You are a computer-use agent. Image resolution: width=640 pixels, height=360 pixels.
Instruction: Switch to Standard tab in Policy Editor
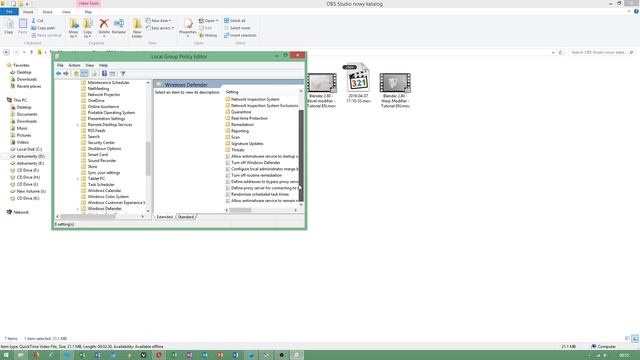(x=186, y=217)
